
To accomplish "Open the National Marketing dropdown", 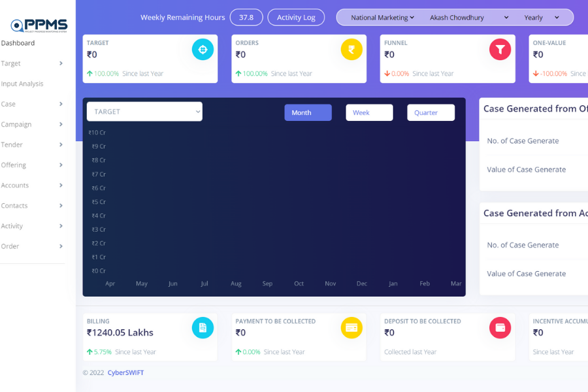I will click(382, 18).
